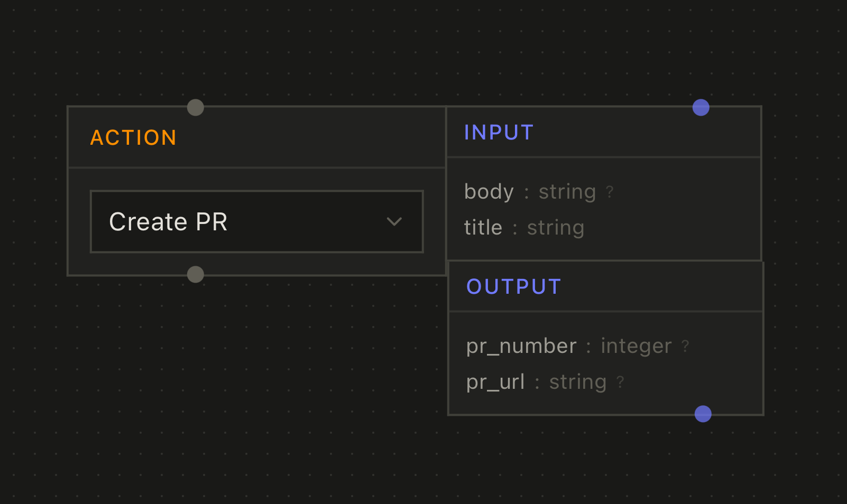Image resolution: width=847 pixels, height=504 pixels.
Task: Click the question mark beside pr_url string
Action: coord(620,381)
